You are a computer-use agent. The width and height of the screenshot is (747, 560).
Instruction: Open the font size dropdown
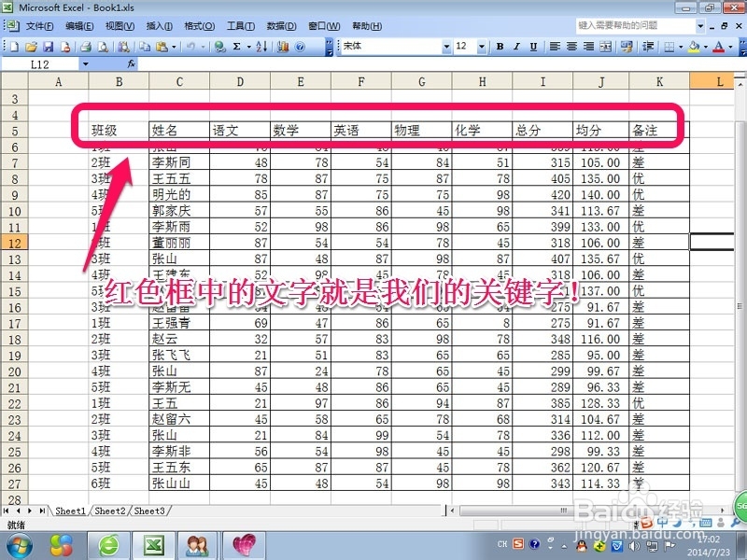[x=482, y=47]
